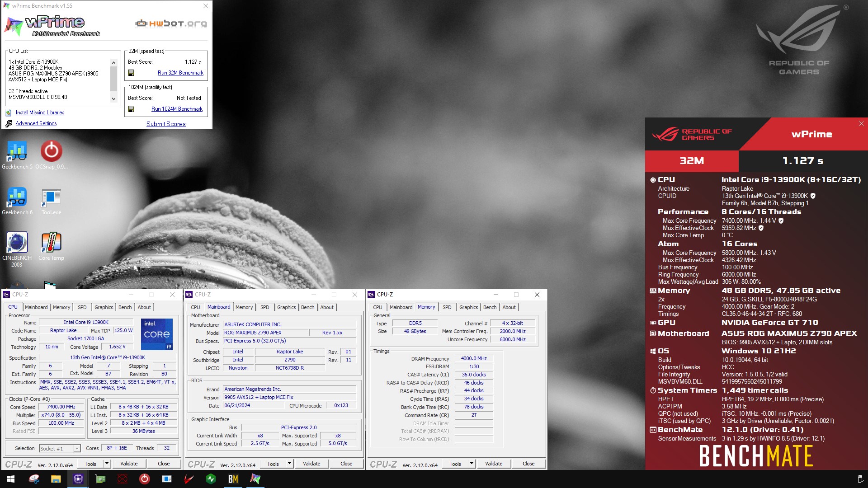Click the 32M label in BenchMate panel
Viewport: 868px width, 488px height.
click(692, 161)
